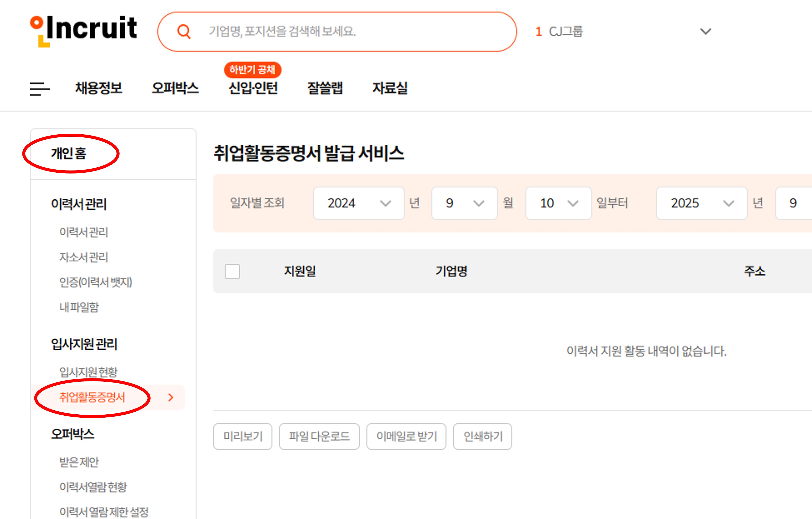Select the 신입·인턴 menu item

253,88
